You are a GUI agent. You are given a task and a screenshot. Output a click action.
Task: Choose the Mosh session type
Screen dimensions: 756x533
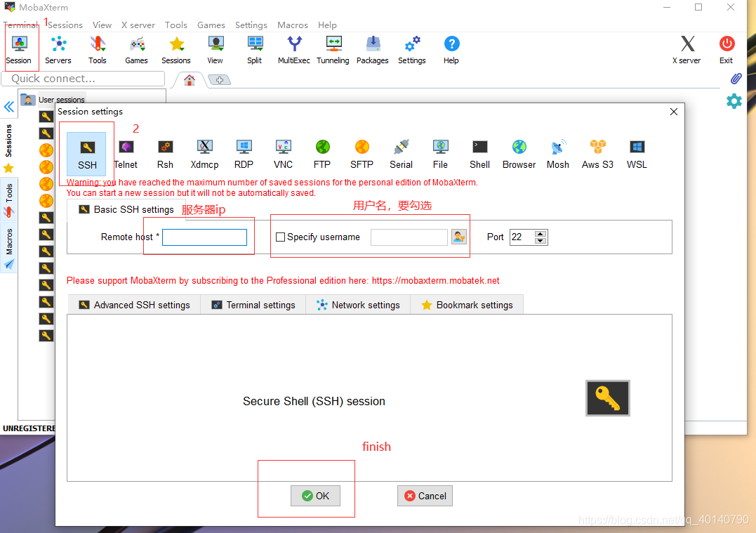coord(558,154)
